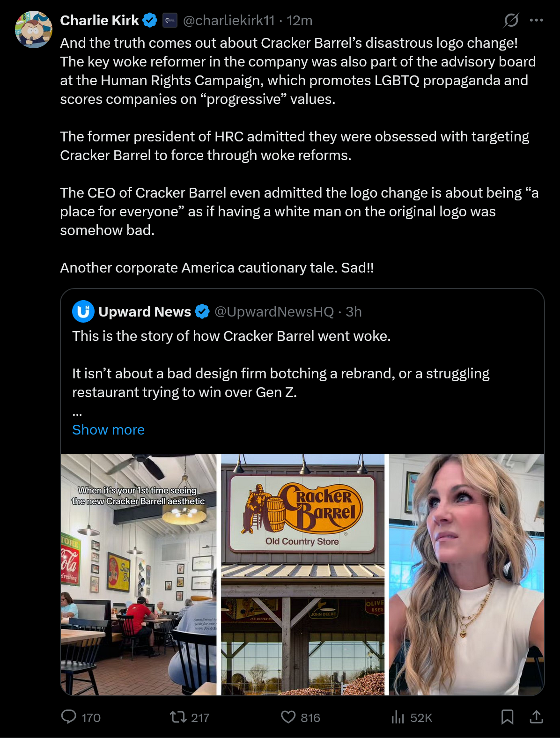Open the photo of blonde woman
This screenshot has width=560, height=738.
(x=466, y=574)
